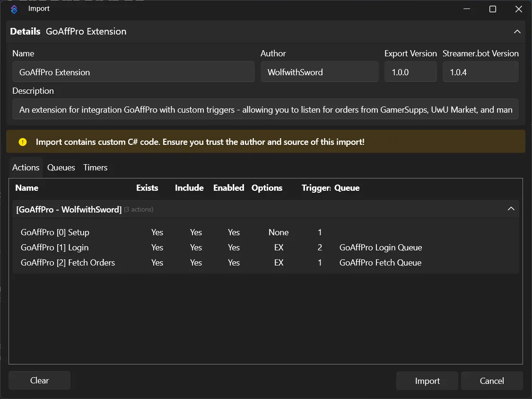Screen dimensions: 532x399
Task: Collapse the [GoAffPro - WolfwithSword] group
Action: click(x=511, y=209)
